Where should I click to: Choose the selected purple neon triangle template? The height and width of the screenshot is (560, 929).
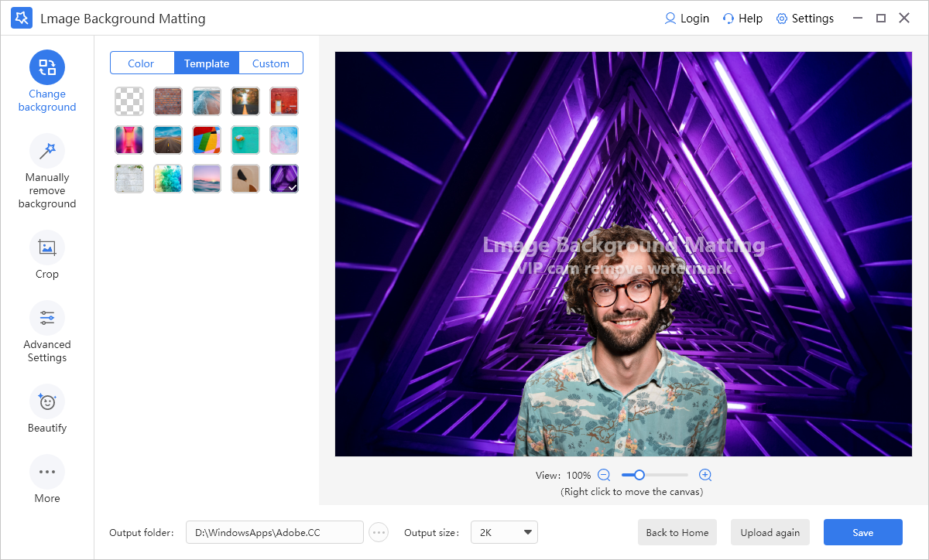pyautogui.click(x=284, y=179)
